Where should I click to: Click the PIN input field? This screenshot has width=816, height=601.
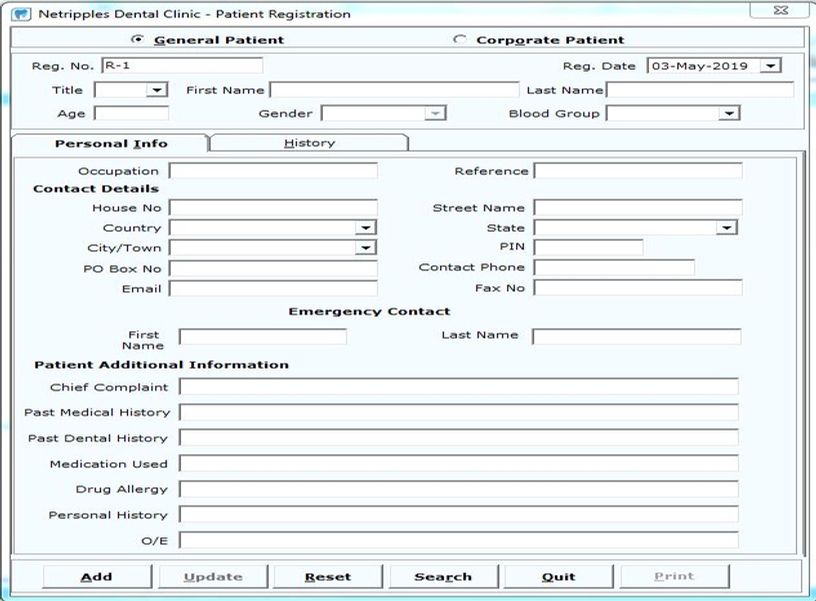tap(589, 247)
